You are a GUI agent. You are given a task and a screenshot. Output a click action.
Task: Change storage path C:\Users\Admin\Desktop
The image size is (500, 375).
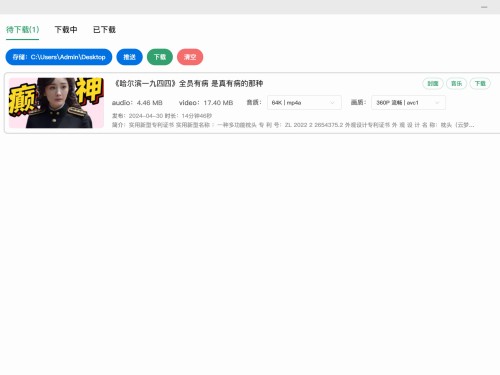pos(59,57)
